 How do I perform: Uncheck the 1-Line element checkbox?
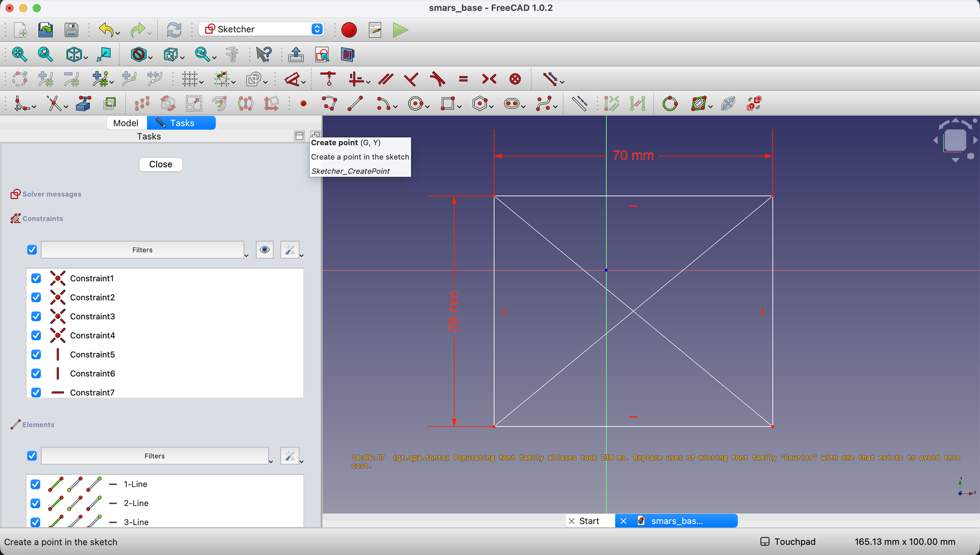tap(35, 484)
